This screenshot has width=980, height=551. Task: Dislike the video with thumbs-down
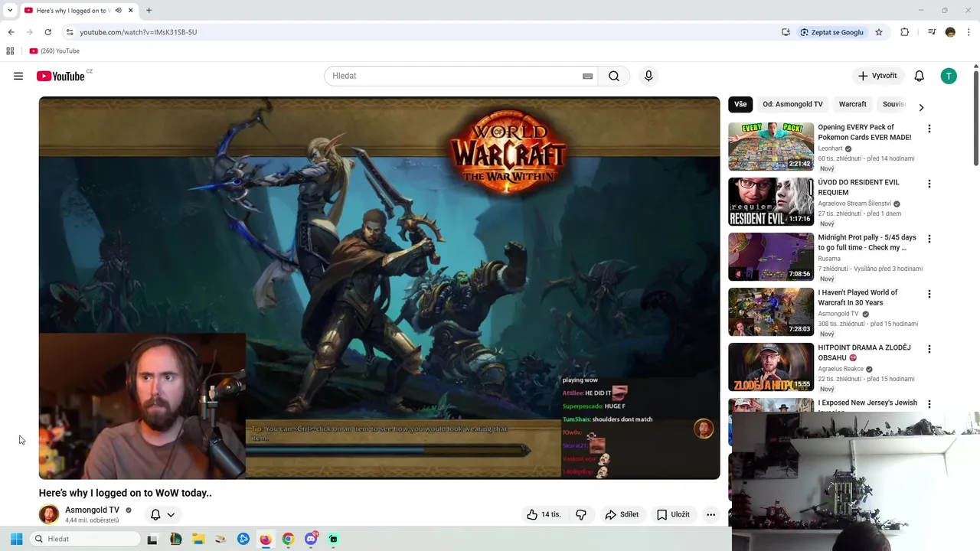pyautogui.click(x=581, y=514)
